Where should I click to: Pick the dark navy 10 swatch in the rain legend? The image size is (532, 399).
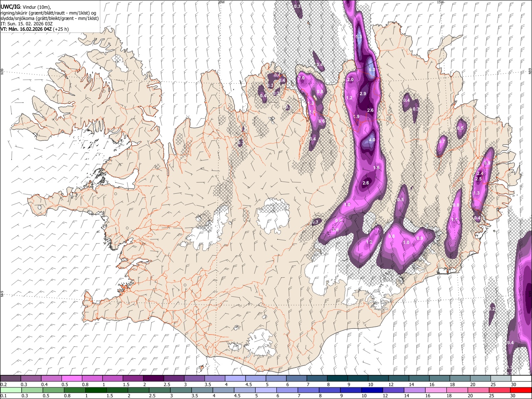point(372,390)
